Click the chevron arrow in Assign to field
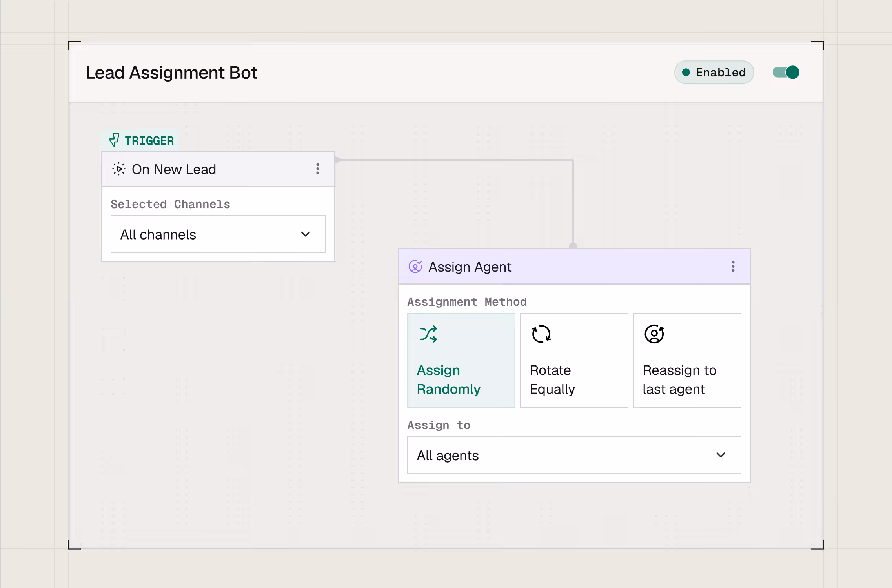Image resolution: width=892 pixels, height=588 pixels. pyautogui.click(x=721, y=455)
